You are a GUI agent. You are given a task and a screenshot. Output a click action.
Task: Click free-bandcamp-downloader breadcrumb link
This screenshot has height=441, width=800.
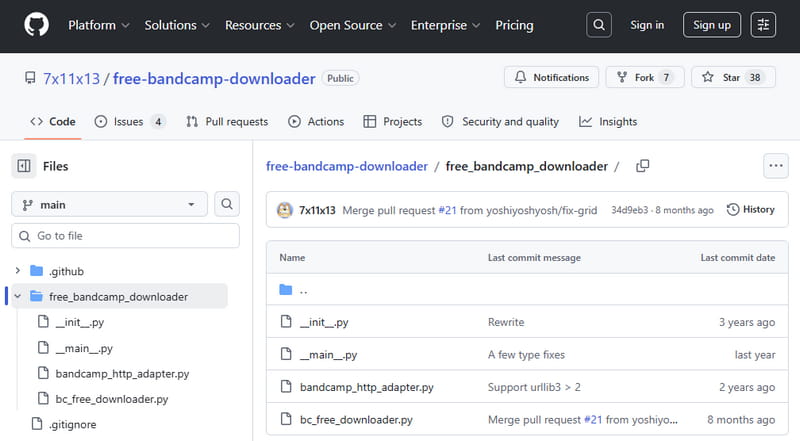347,166
